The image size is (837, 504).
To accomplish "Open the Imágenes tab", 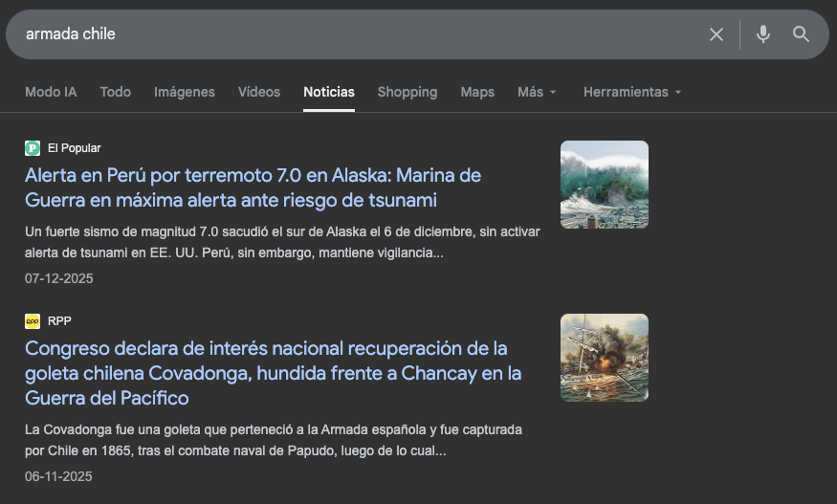I will [184, 92].
